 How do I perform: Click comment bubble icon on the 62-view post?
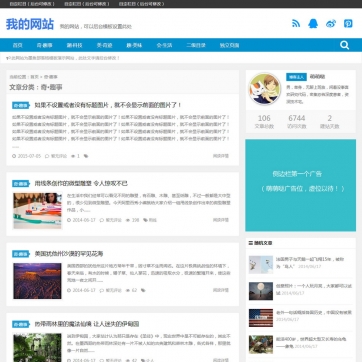102,290
